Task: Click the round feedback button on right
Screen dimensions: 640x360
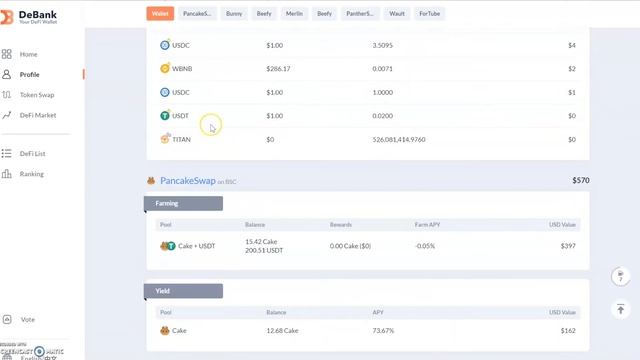Action: coord(620,276)
